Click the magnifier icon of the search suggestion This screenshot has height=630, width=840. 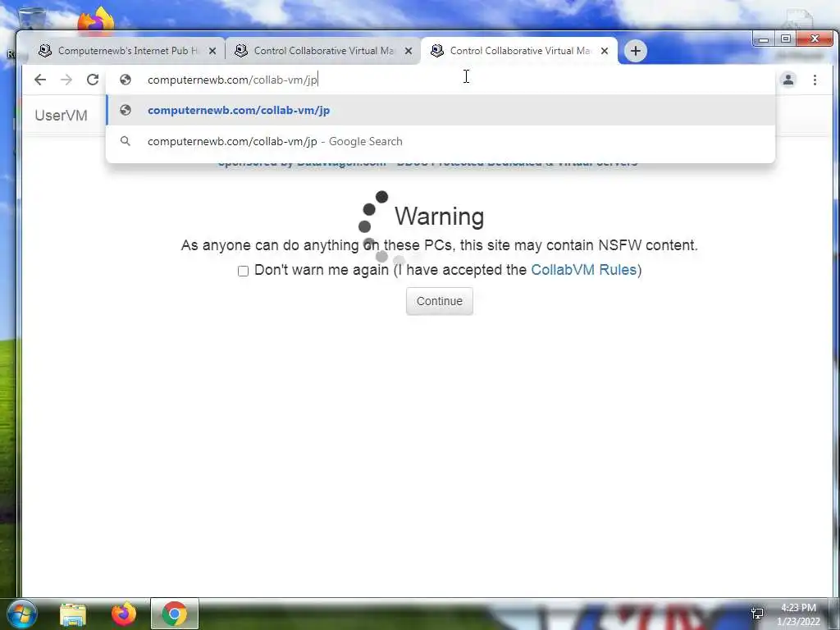[126, 141]
